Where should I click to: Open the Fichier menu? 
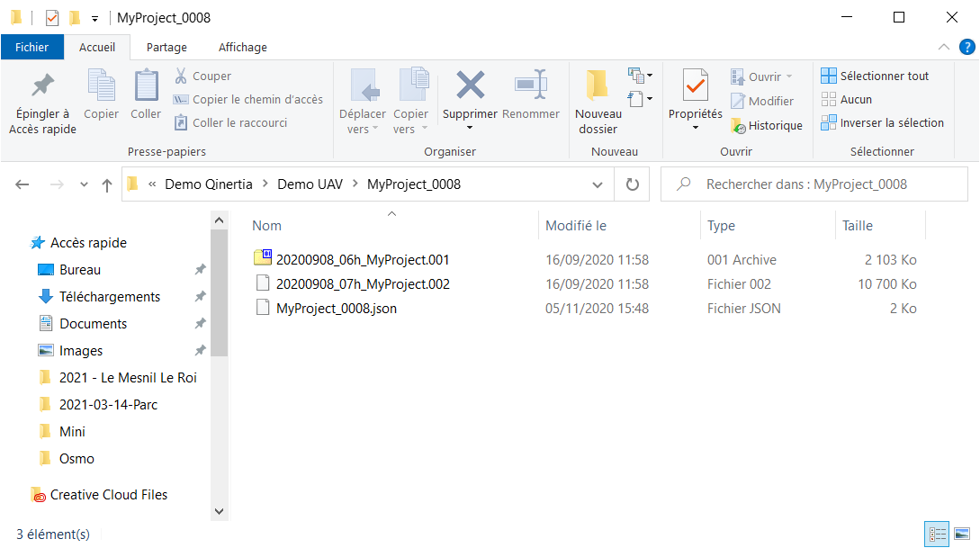(x=31, y=47)
